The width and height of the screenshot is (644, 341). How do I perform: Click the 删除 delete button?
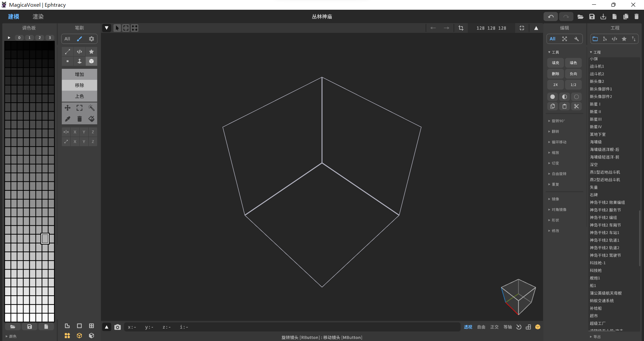click(555, 74)
